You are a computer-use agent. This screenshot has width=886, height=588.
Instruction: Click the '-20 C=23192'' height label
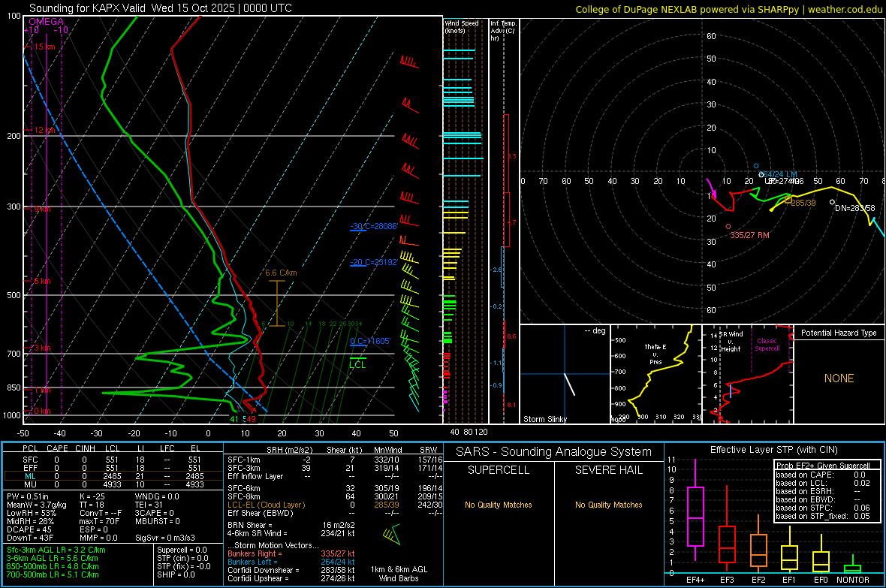coord(373,262)
